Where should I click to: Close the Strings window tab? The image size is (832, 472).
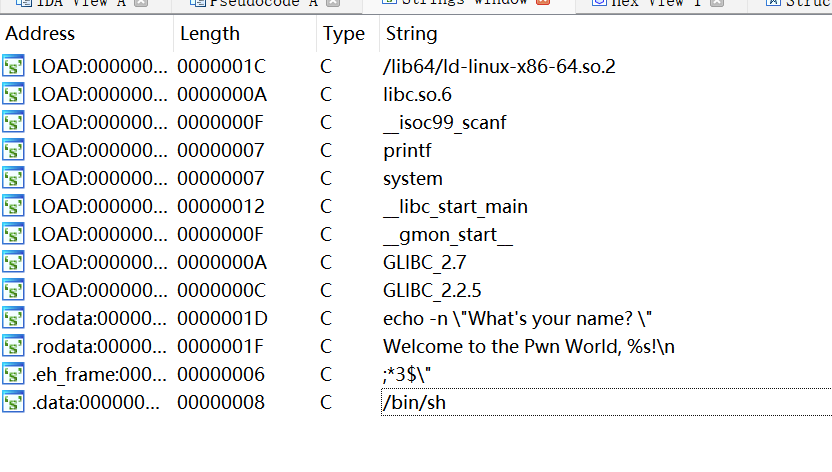[543, 3]
